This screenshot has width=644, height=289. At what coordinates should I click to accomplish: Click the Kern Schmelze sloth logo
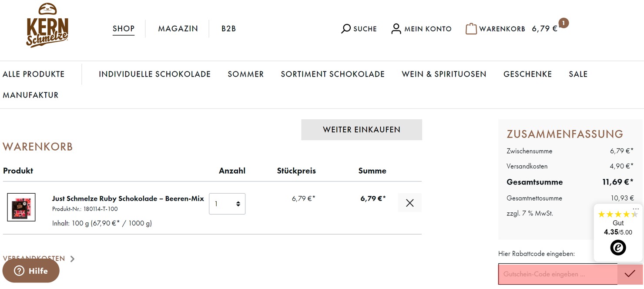(47, 25)
